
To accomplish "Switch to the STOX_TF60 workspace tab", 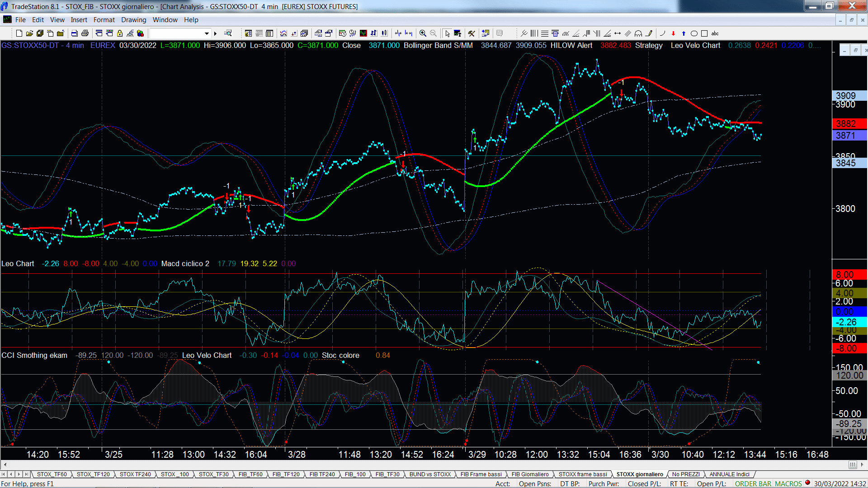I will pyautogui.click(x=52, y=474).
